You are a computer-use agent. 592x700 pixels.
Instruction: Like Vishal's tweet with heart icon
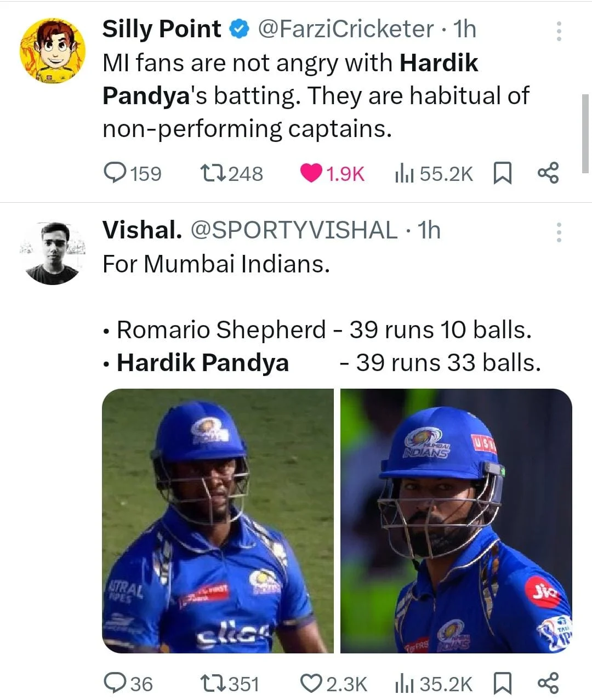(311, 683)
